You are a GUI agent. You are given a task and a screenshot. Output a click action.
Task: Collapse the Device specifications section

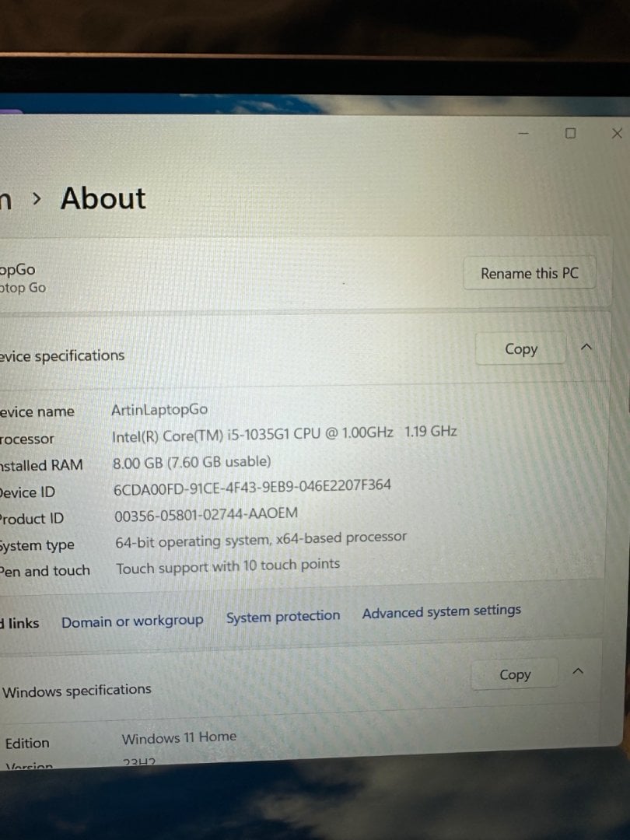click(x=586, y=347)
